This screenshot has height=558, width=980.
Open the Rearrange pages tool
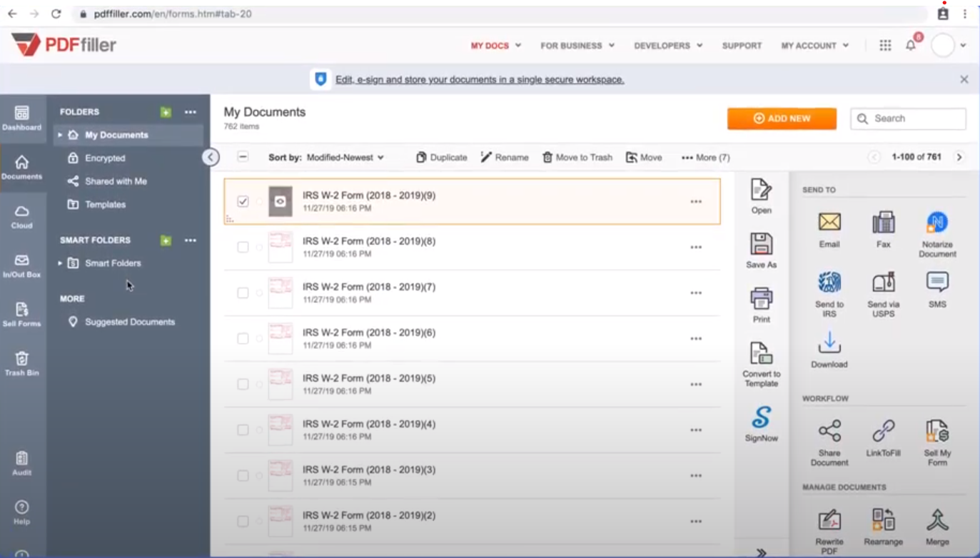click(884, 527)
